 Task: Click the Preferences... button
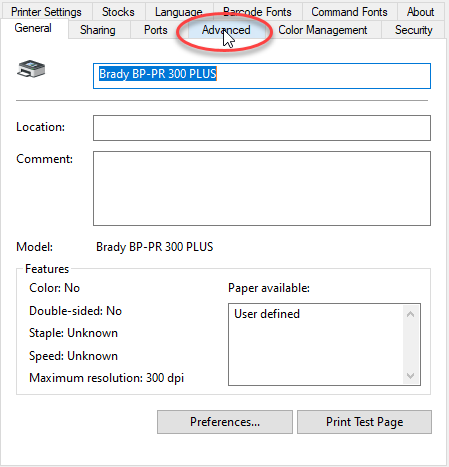point(225,422)
